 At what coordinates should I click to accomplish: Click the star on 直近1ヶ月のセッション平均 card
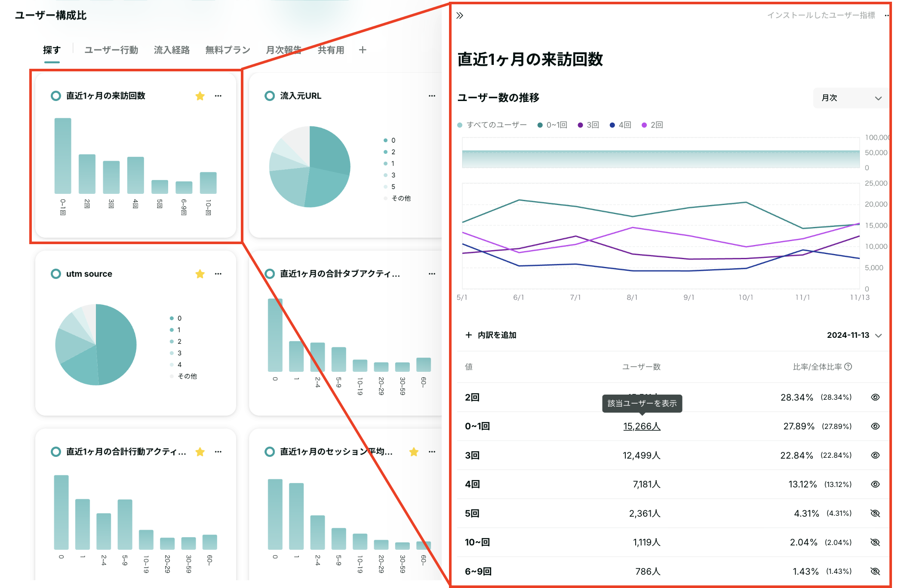pos(414,452)
